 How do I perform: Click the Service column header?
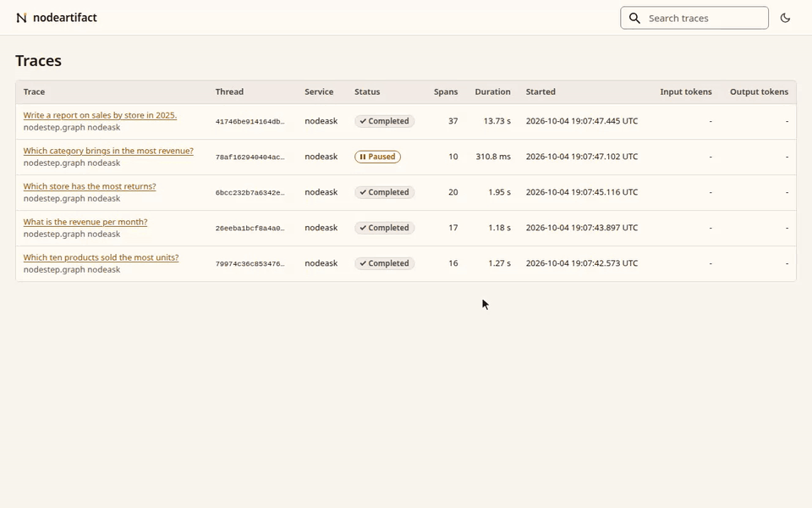coord(319,91)
